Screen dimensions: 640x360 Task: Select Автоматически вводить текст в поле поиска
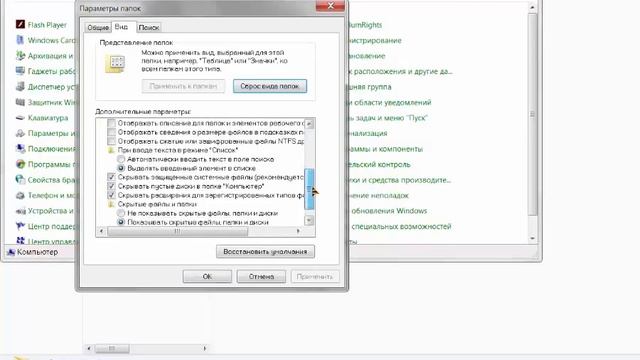[x=121, y=159]
